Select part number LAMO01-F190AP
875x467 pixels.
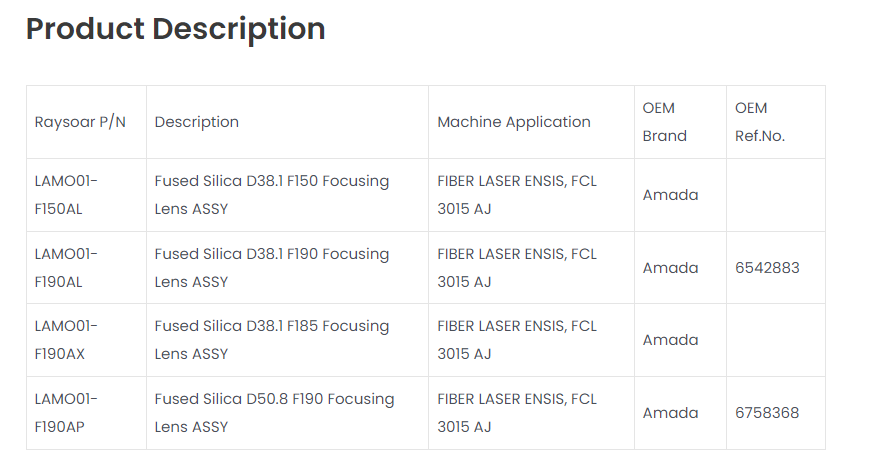coord(66,413)
